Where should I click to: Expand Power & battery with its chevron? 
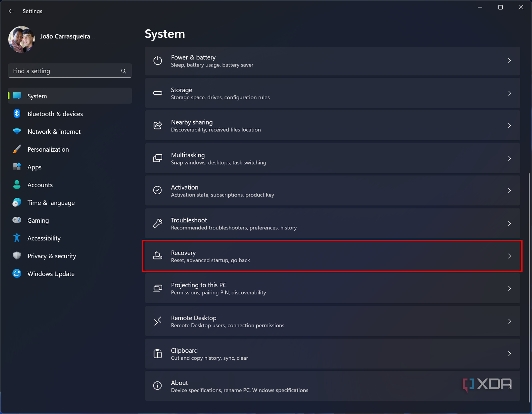click(509, 61)
